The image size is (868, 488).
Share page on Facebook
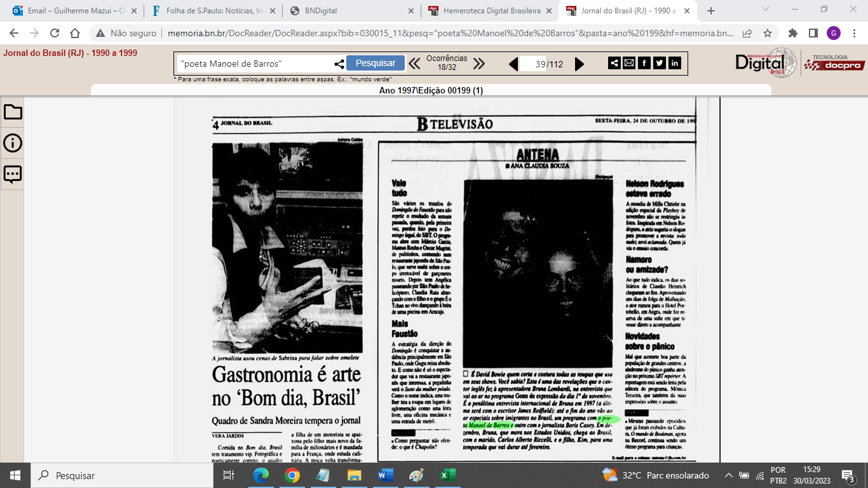[x=644, y=63]
